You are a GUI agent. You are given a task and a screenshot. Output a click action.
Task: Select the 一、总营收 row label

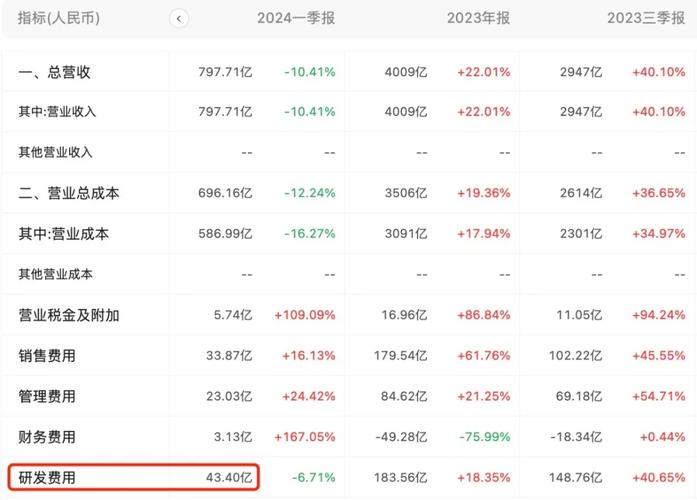click(54, 72)
